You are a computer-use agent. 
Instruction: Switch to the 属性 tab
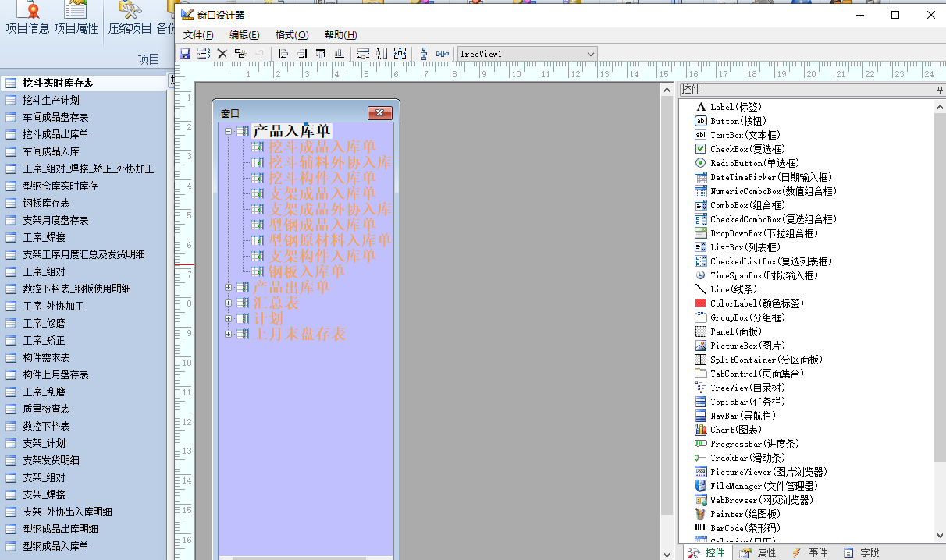click(757, 552)
